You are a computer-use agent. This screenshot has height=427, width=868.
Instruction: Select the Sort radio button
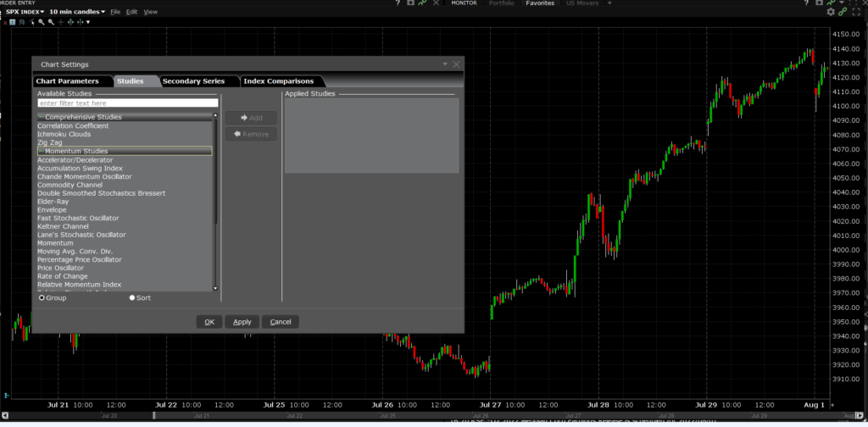point(132,298)
